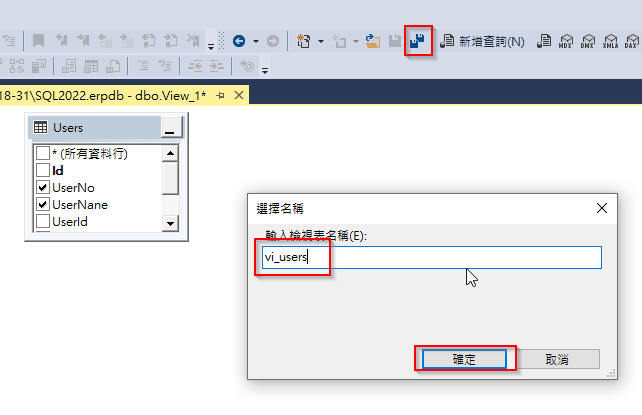
Task: Click the Save All toolbar icon
Action: (417, 41)
